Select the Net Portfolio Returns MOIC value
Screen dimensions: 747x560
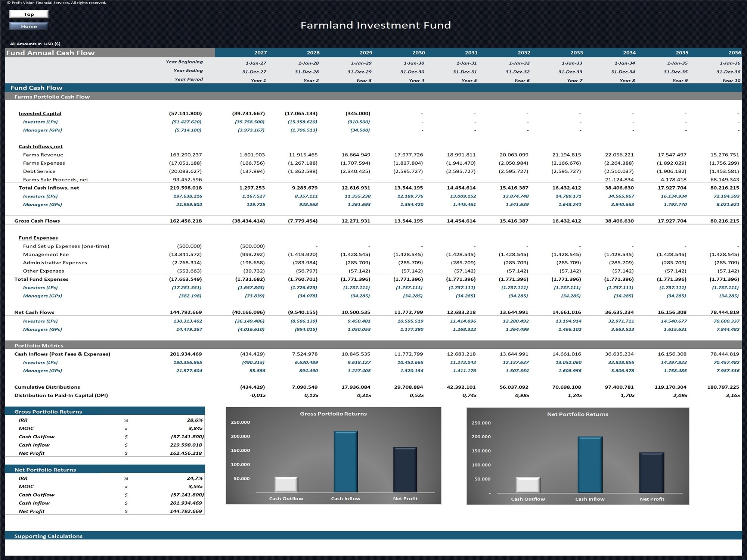tap(196, 486)
